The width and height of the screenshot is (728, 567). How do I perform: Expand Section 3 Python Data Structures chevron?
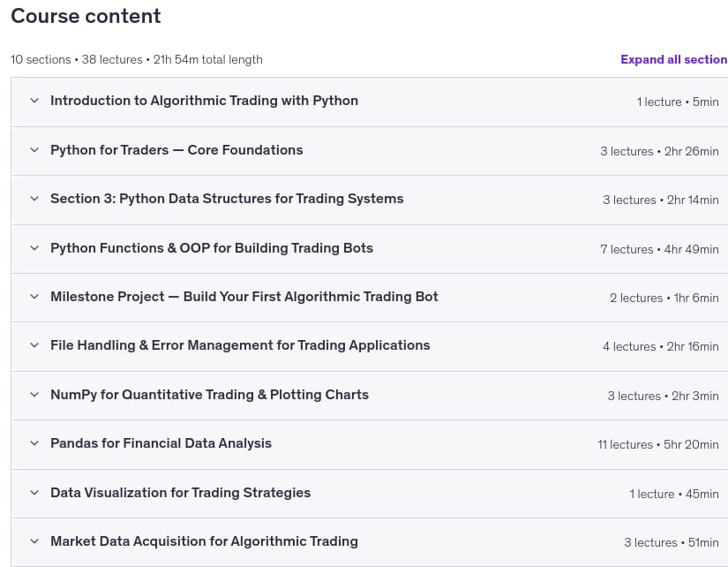[x=34, y=199]
